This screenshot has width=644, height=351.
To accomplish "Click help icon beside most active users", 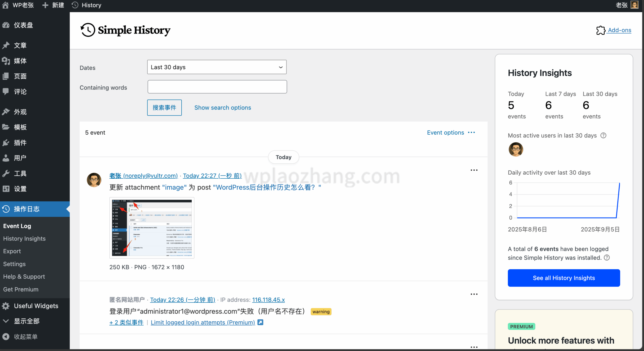I will 603,135.
